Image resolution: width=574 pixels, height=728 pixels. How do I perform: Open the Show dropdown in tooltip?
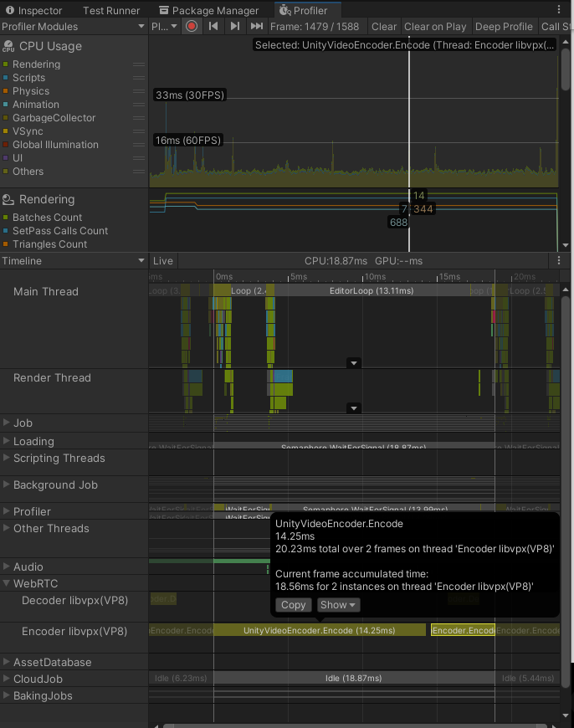(338, 604)
